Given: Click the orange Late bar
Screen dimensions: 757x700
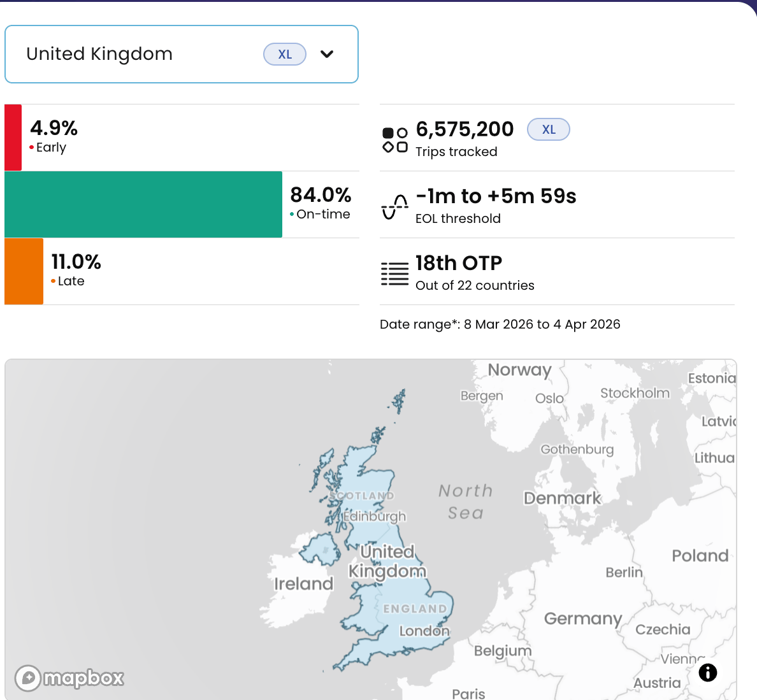Looking at the screenshot, I should [24, 271].
